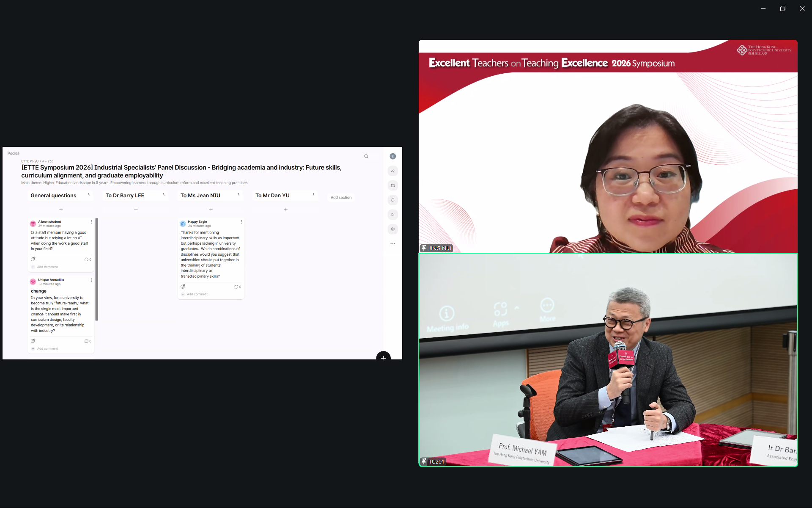Click the General questions column scrollbar
The height and width of the screenshot is (508, 812).
[97, 269]
